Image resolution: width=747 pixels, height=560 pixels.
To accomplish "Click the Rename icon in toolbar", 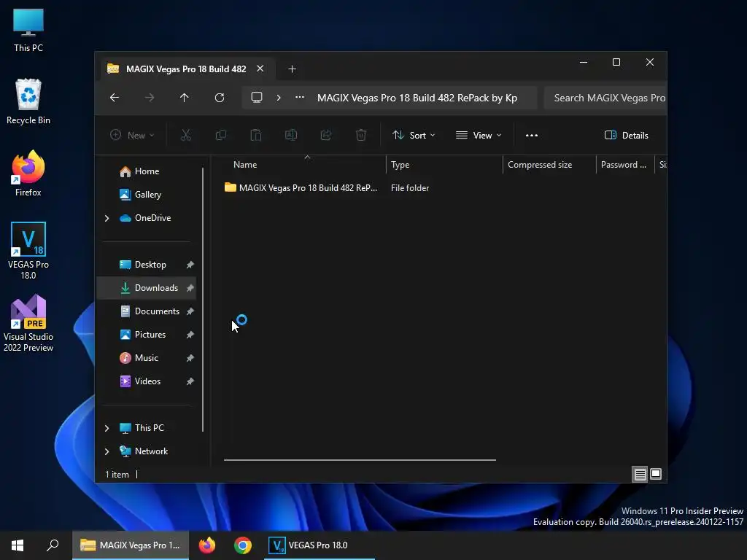I will click(x=290, y=135).
